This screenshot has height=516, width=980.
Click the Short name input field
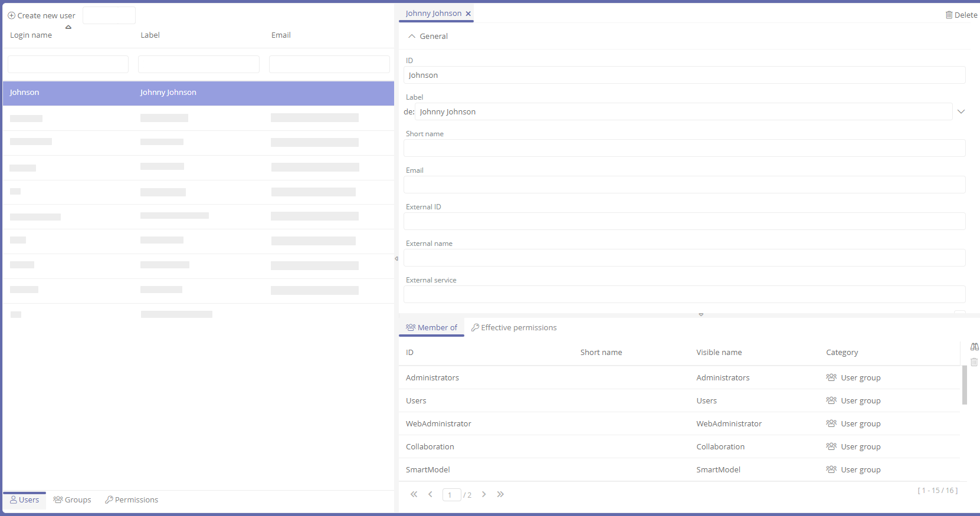point(684,148)
